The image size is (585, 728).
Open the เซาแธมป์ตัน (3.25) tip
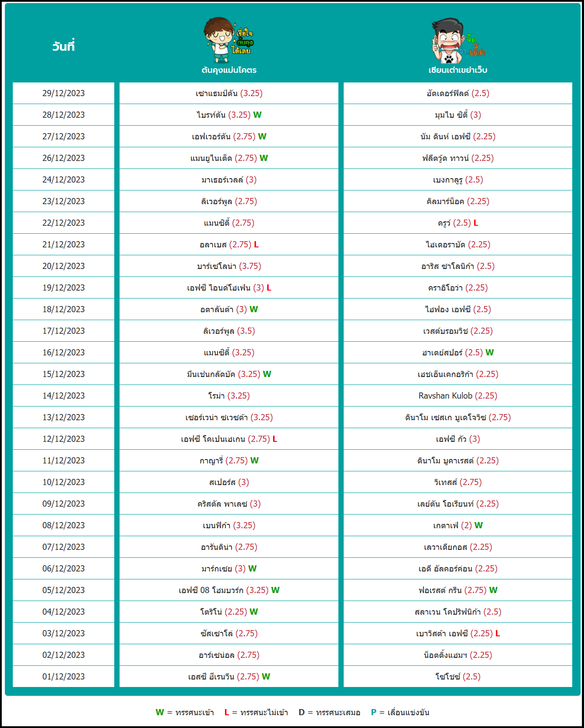pos(229,93)
